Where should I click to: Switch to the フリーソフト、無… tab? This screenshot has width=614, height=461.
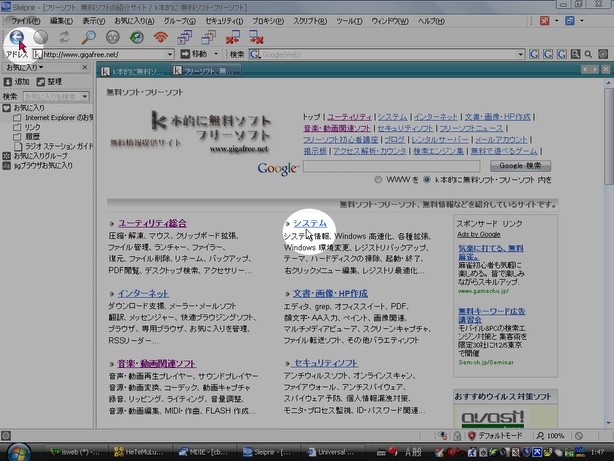206,71
